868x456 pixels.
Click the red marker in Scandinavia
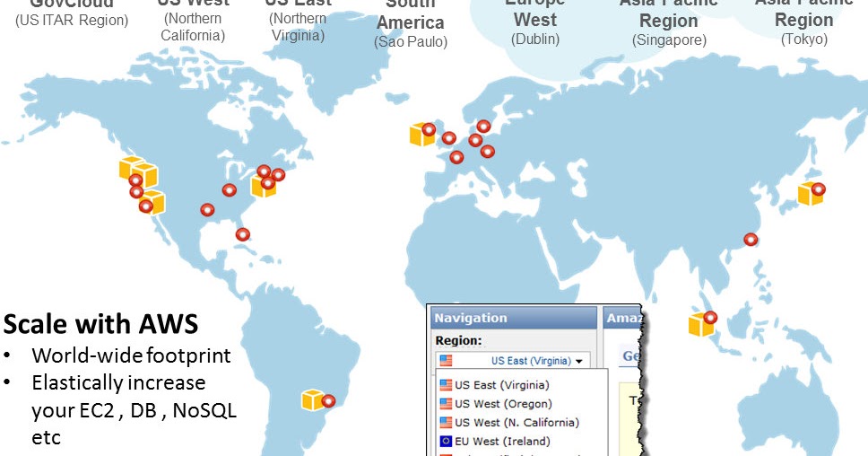(x=484, y=127)
